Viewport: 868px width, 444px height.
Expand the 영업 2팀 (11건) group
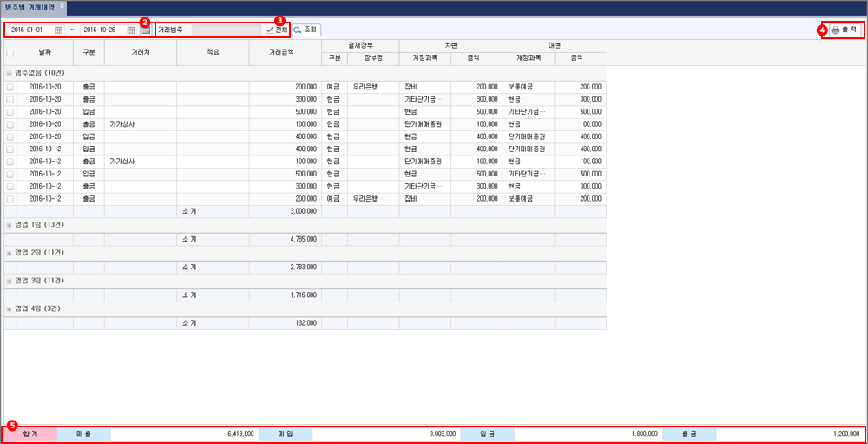pyautogui.click(x=9, y=252)
